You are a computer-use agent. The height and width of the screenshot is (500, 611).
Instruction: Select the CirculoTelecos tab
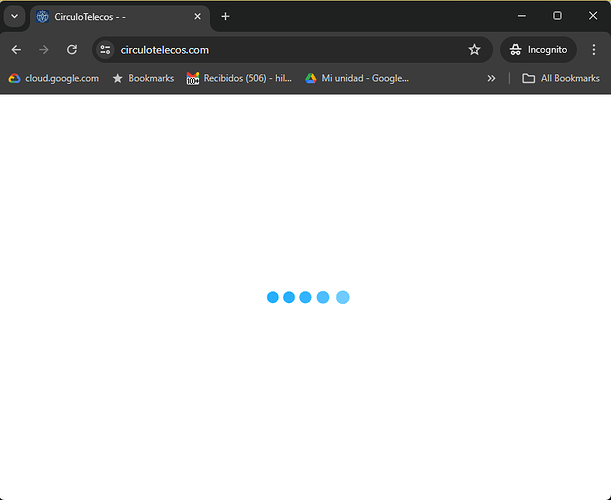tap(120, 17)
